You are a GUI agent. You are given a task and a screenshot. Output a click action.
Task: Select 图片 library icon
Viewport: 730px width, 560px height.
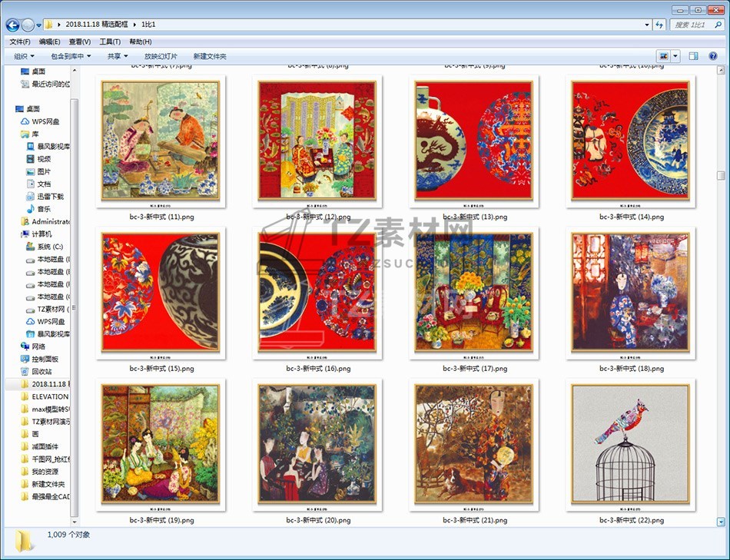point(31,172)
